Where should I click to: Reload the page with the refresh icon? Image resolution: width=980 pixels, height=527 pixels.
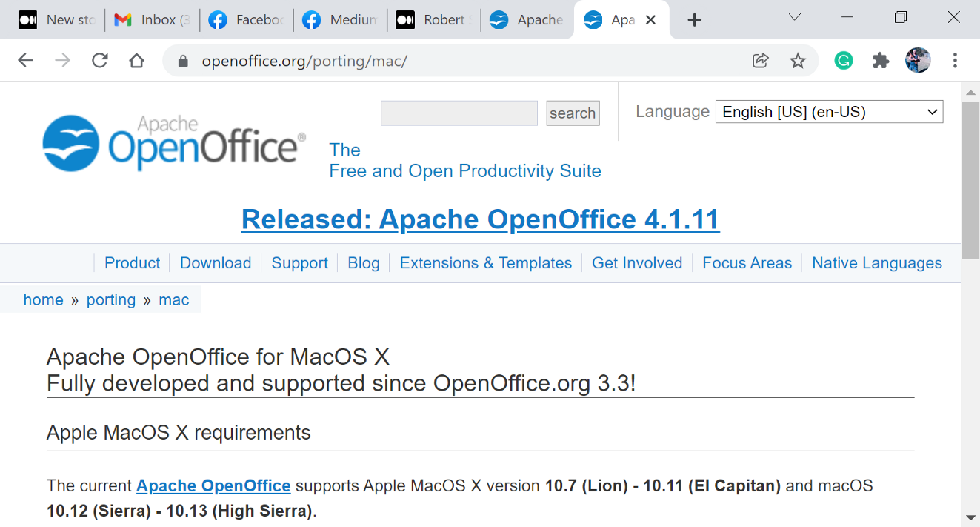pos(100,61)
